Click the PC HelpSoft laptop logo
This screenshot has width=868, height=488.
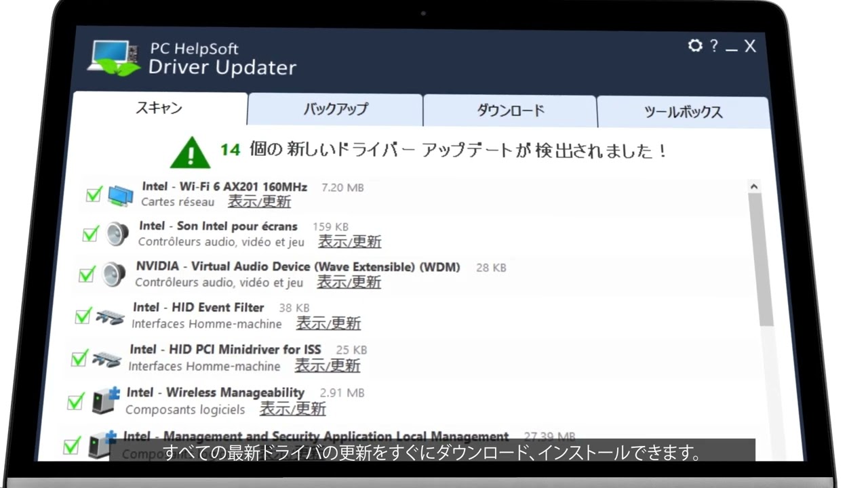113,58
